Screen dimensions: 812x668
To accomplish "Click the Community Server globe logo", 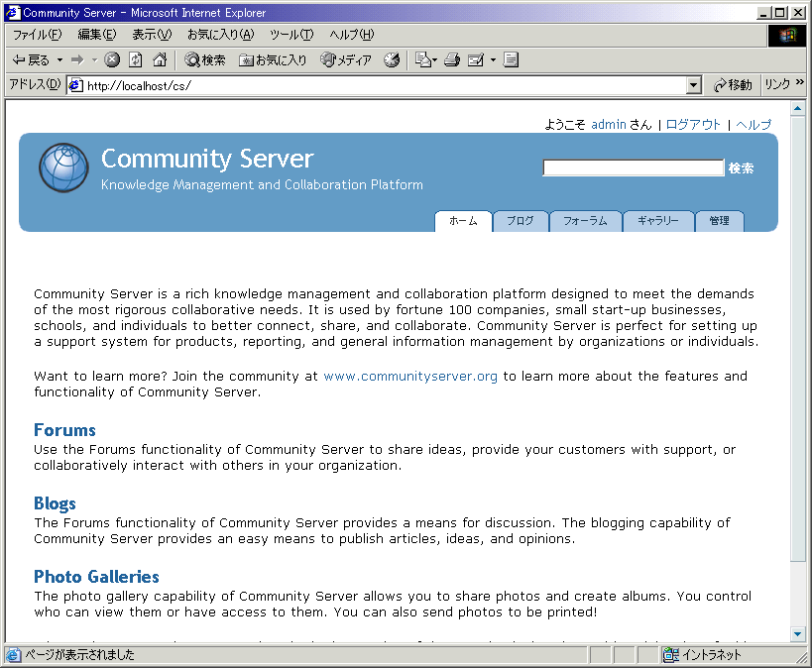I will pos(63,167).
